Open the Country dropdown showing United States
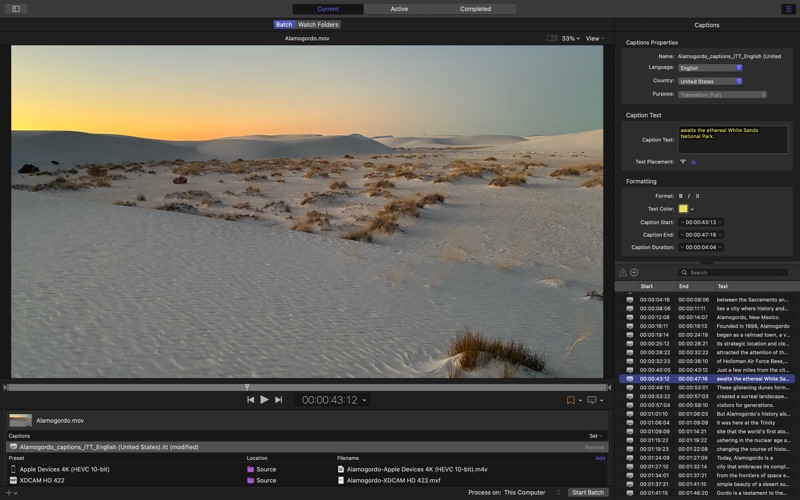 (x=710, y=81)
